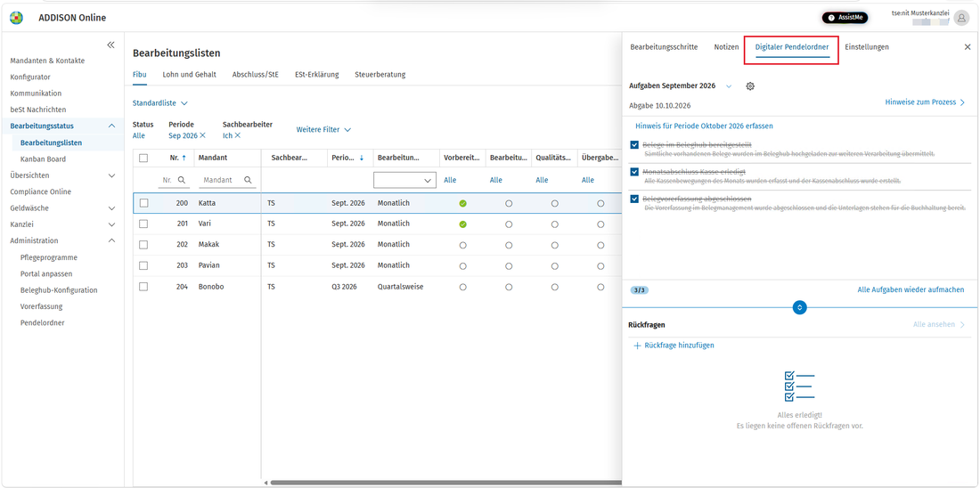Open the Standardliste dropdown
The height and width of the screenshot is (488, 980).
pyautogui.click(x=160, y=103)
